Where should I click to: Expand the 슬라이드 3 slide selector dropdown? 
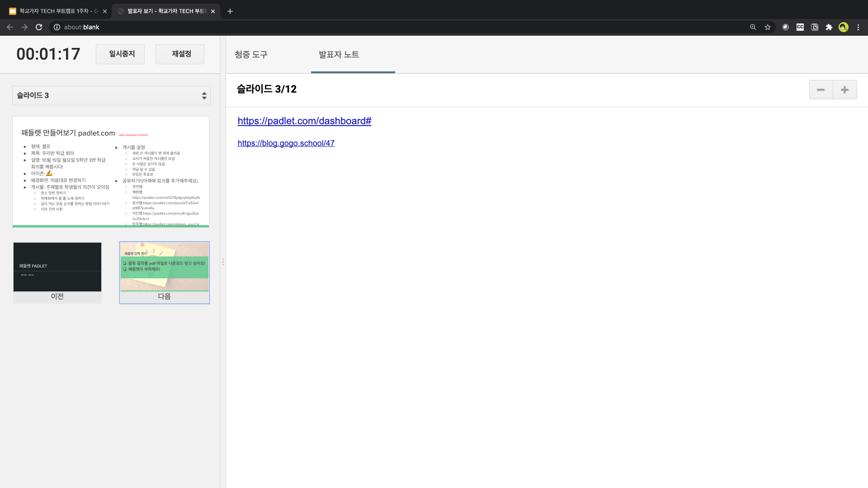click(111, 95)
